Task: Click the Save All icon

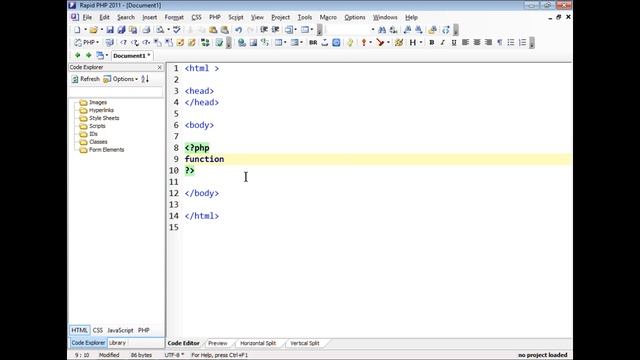Action: (121, 30)
